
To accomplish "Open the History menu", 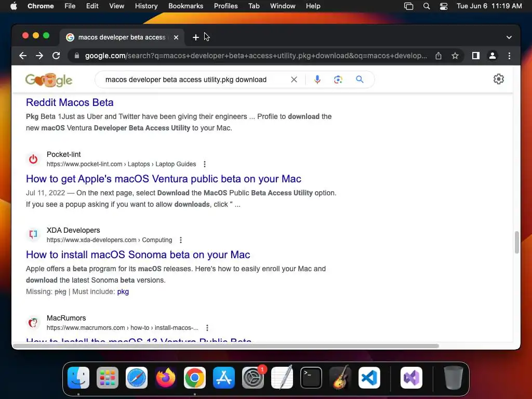I will [146, 6].
